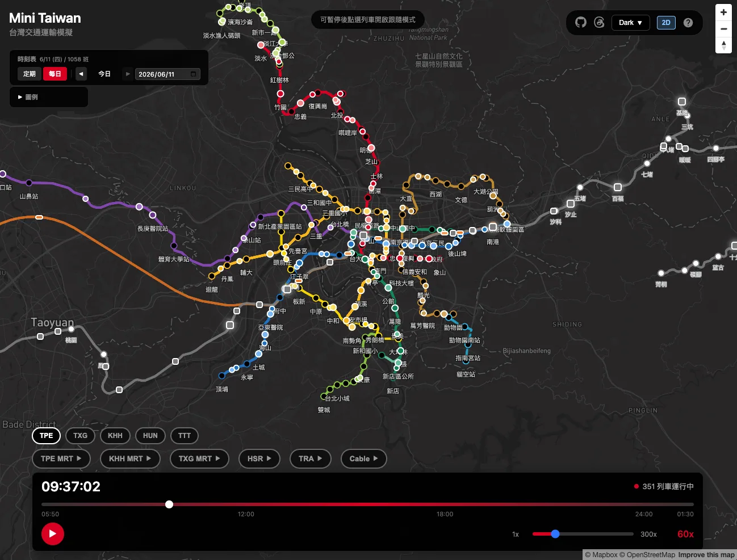Click the playback speed slider handle
This screenshot has width=737, height=560.
pos(555,534)
